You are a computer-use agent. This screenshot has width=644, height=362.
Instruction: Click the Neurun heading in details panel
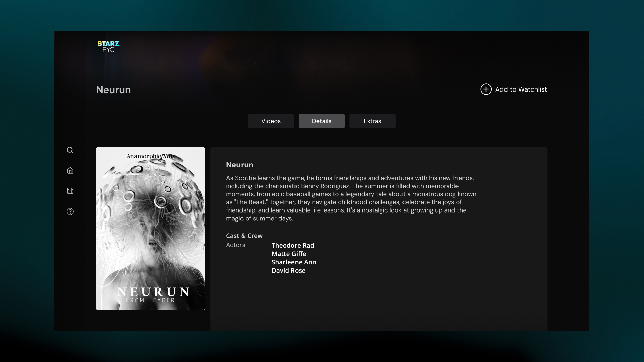(x=239, y=165)
